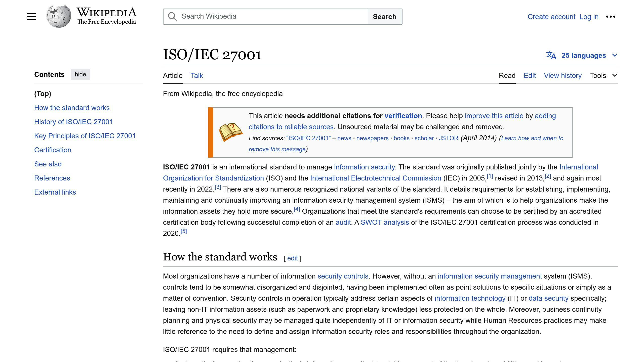
Task: Open the SWOT analysis article link
Action: point(385,222)
